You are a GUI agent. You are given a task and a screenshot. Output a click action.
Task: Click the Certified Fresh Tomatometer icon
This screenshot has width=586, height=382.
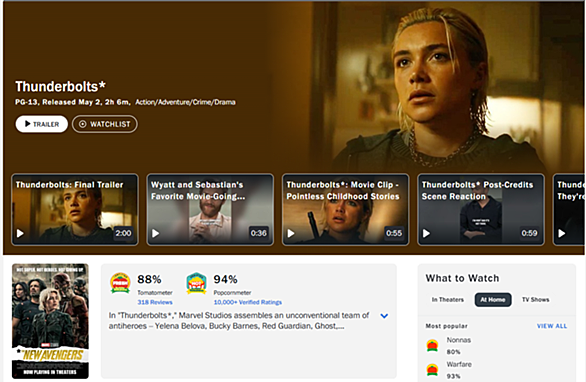click(120, 283)
